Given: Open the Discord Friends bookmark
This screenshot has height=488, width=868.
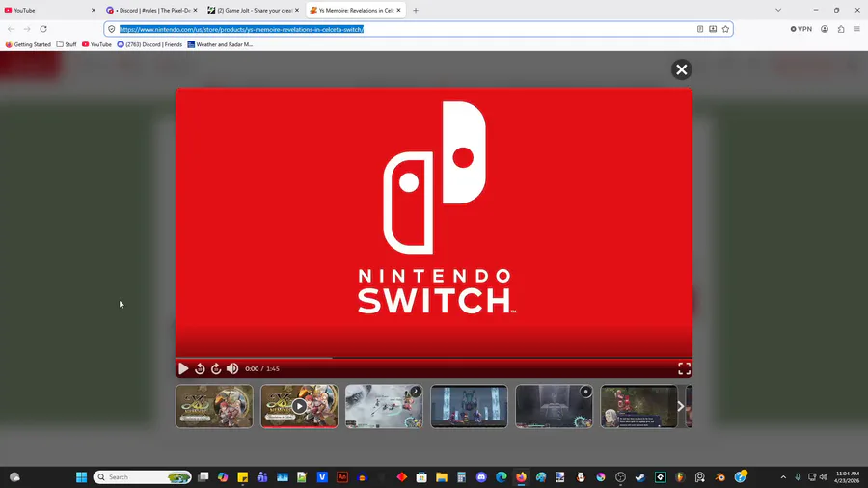Looking at the screenshot, I should [x=149, y=44].
